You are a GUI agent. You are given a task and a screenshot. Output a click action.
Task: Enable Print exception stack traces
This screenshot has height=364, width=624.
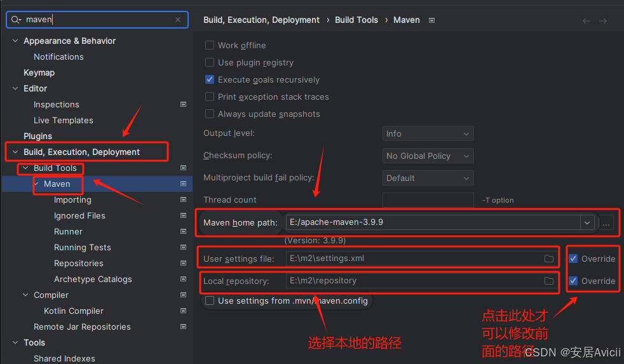(209, 97)
